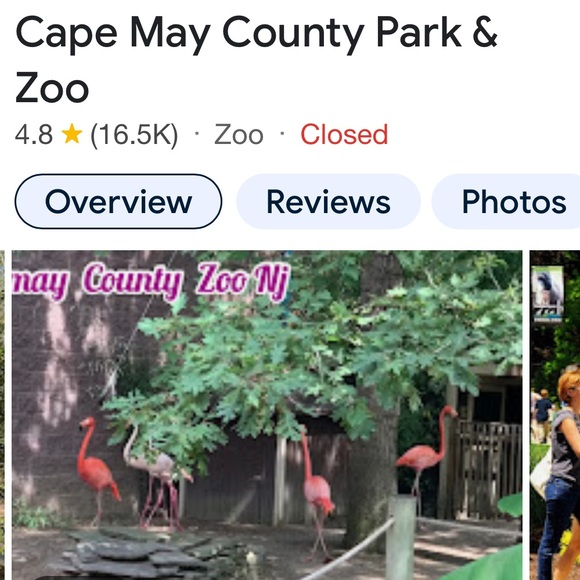Click the flamingo by the wooden fence
The height and width of the screenshot is (580, 580).
[x=425, y=449]
